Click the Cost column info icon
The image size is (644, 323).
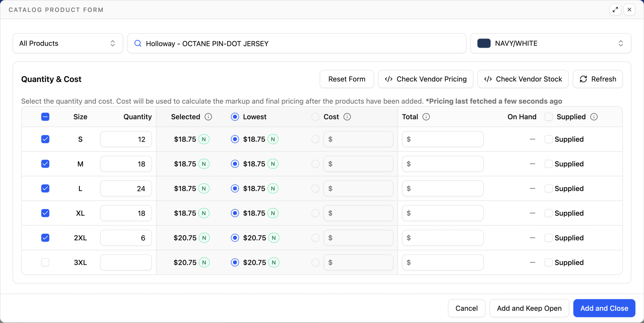click(347, 117)
